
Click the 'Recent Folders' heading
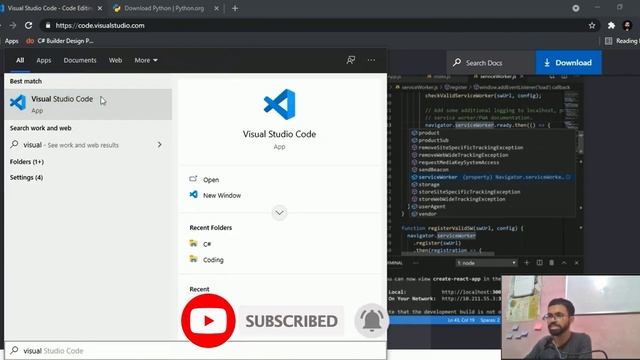tap(211, 228)
